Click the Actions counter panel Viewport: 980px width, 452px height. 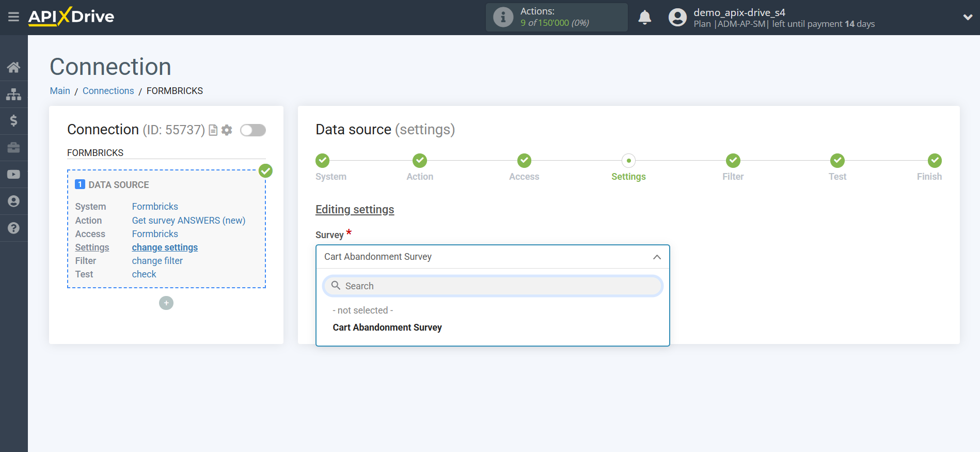[557, 17]
